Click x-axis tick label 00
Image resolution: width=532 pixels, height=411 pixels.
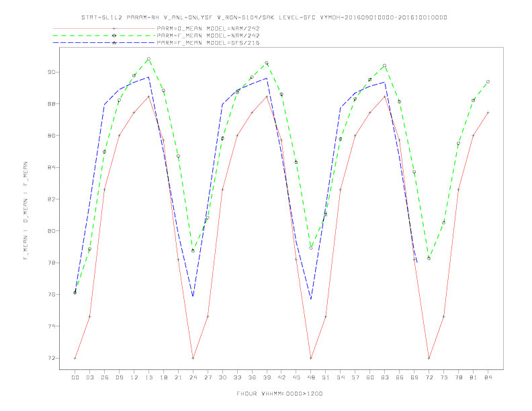[75, 377]
